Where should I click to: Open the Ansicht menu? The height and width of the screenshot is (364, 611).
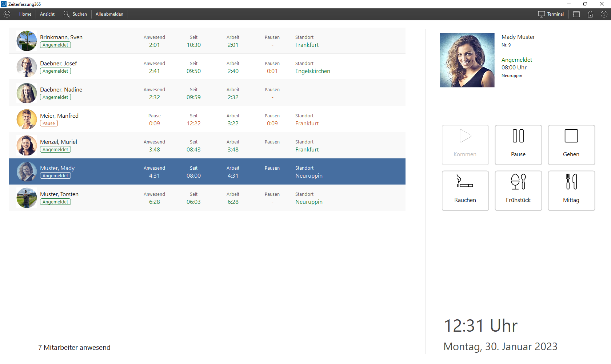(47, 14)
